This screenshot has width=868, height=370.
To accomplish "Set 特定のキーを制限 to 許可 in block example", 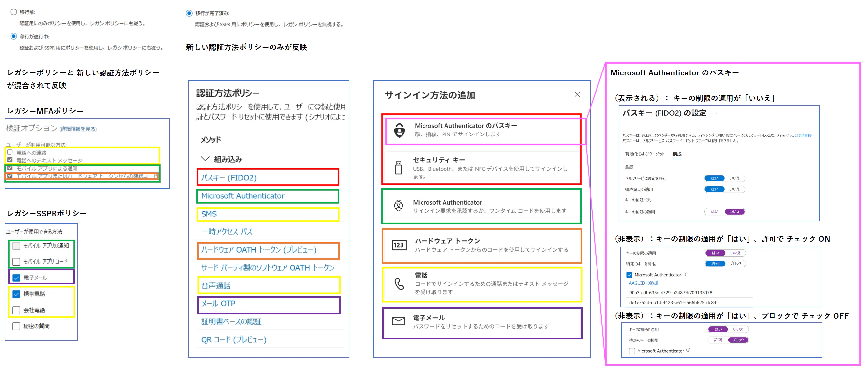I will click(x=718, y=340).
